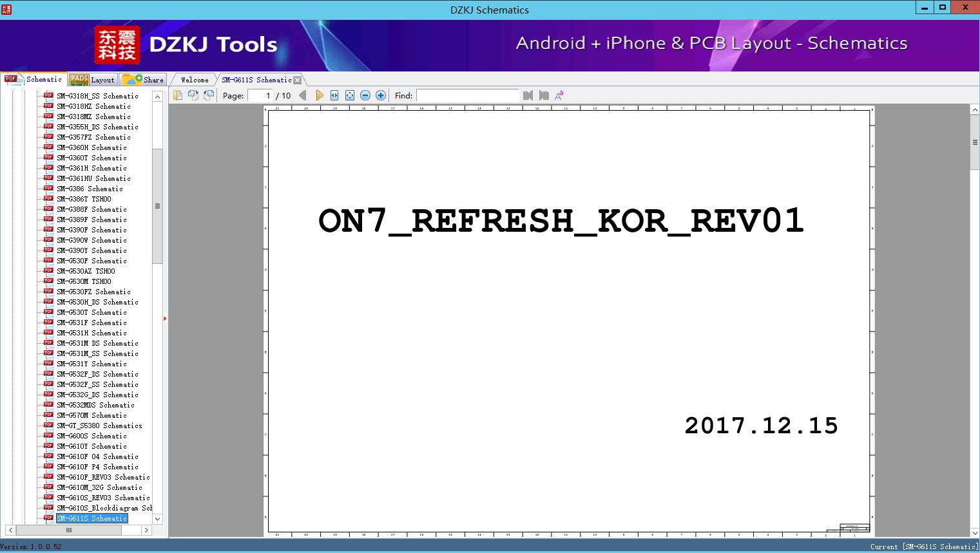Image resolution: width=980 pixels, height=553 pixels.
Task: Click tree panel vertical scrollbar thumb
Action: 157,206
